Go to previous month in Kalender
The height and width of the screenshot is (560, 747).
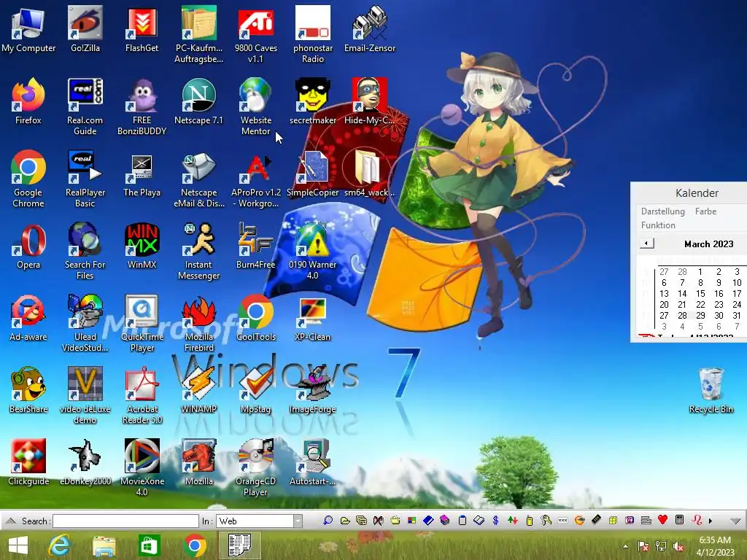pos(646,244)
